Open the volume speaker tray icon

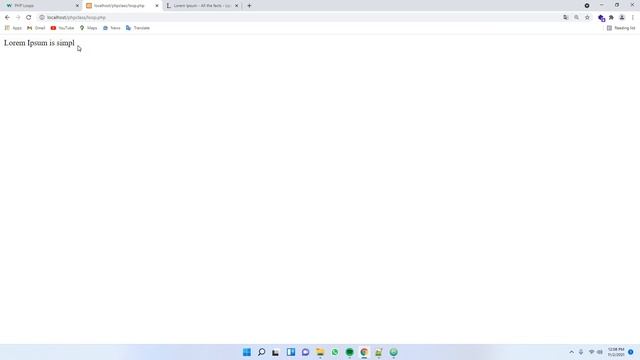[600, 352]
